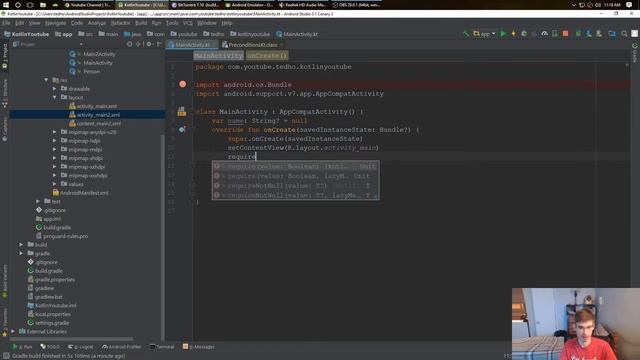
Task: Open the Project Structure icon in toolbar
Action: pyautogui.click(x=612, y=34)
